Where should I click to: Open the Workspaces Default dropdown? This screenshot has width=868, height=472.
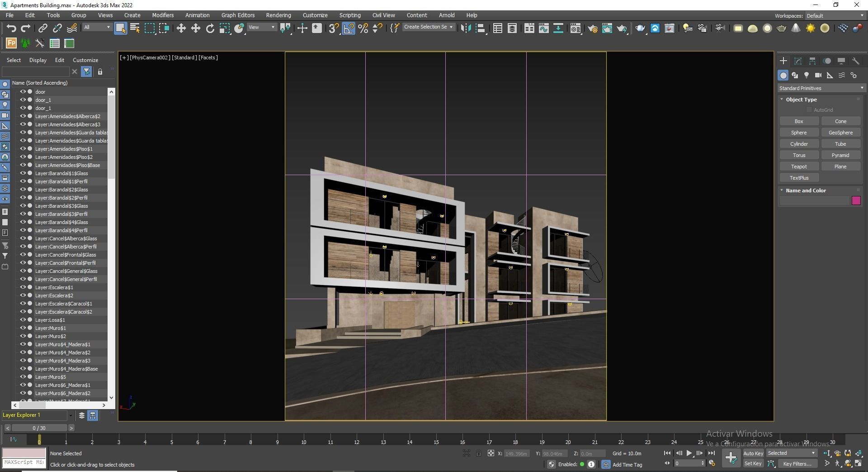pos(835,16)
